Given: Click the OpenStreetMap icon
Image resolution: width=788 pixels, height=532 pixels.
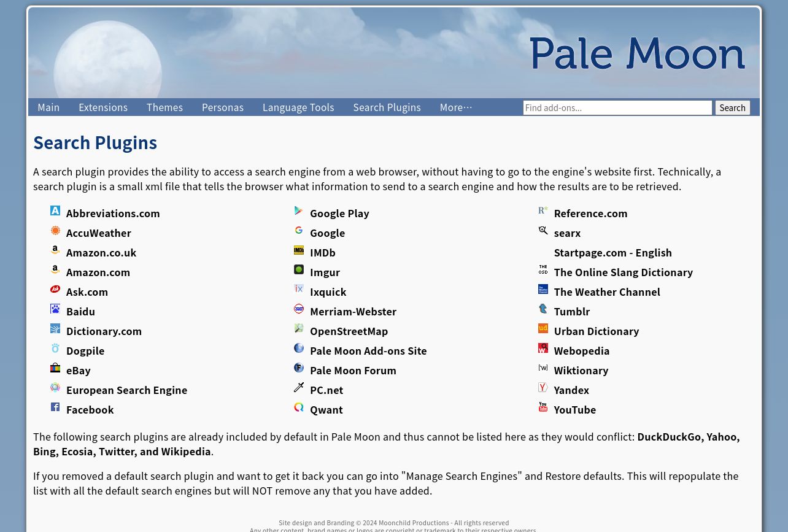Looking at the screenshot, I should [299, 328].
